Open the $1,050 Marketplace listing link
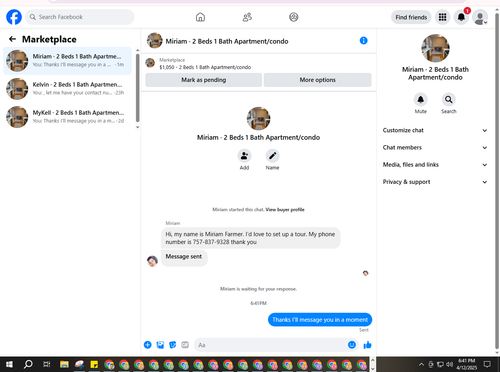Image resolution: width=500 pixels, height=372 pixels. coord(205,67)
